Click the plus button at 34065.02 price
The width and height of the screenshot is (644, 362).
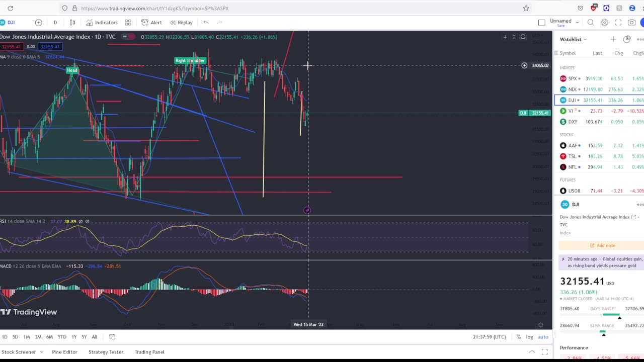click(524, 65)
